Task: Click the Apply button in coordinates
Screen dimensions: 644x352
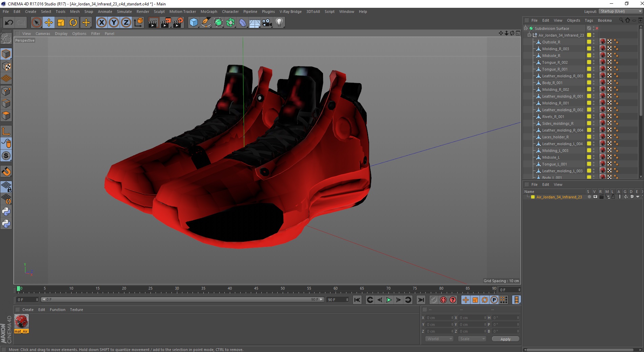Action: point(505,339)
